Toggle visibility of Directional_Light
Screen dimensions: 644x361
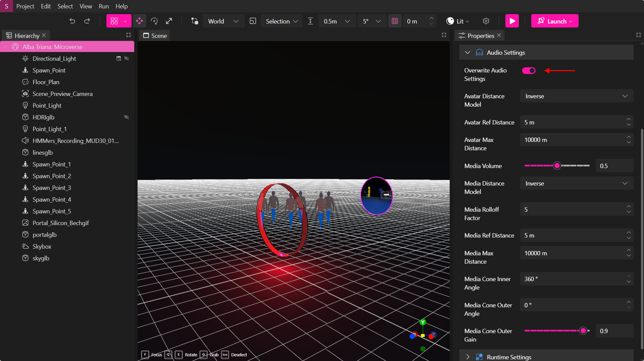coord(127,58)
